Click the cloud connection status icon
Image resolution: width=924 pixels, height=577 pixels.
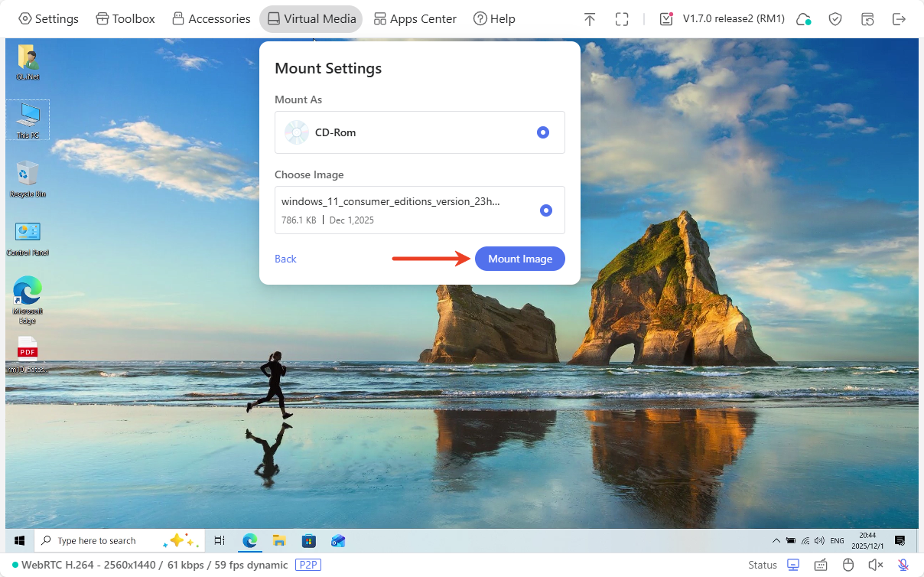803,19
